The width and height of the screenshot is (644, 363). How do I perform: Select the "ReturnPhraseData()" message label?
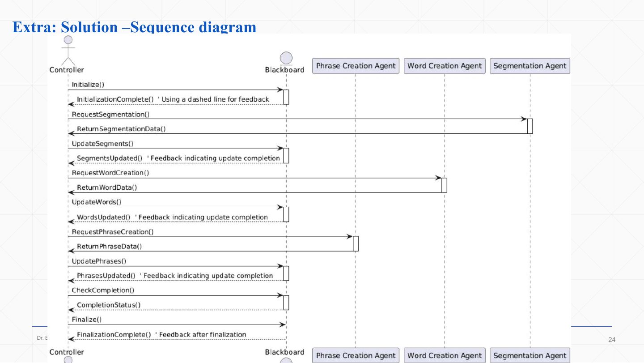click(109, 246)
